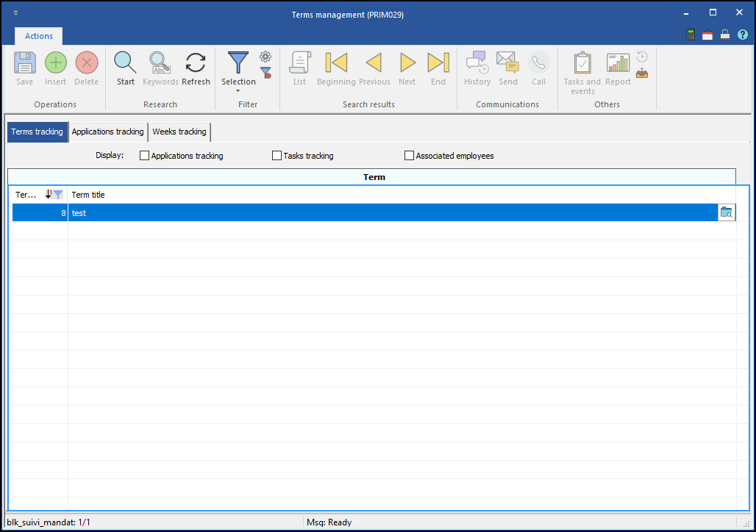Open the communications History icon

477,62
